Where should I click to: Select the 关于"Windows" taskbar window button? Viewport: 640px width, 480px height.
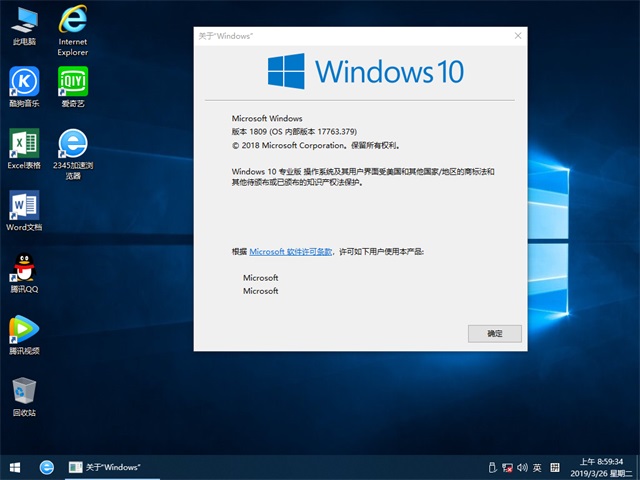tap(105, 467)
